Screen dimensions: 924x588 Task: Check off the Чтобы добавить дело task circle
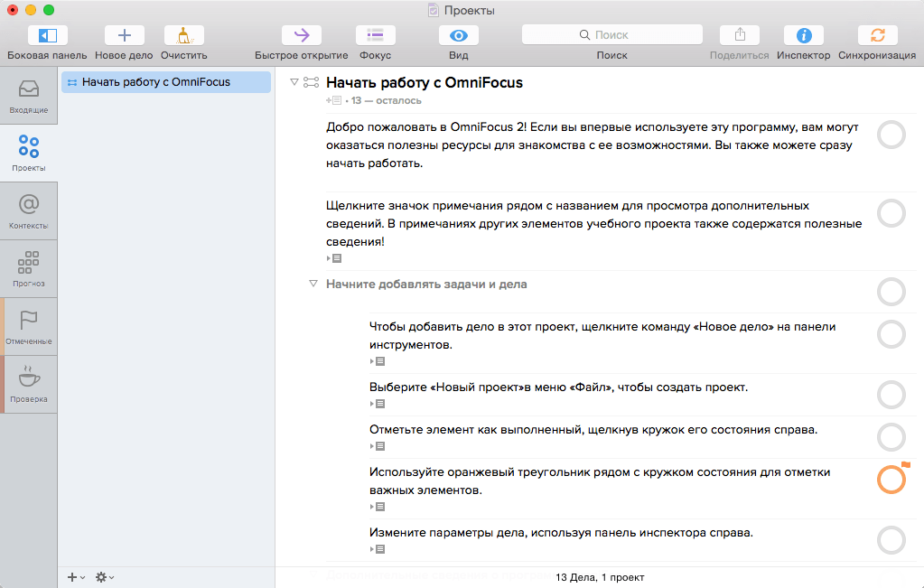coord(891,334)
